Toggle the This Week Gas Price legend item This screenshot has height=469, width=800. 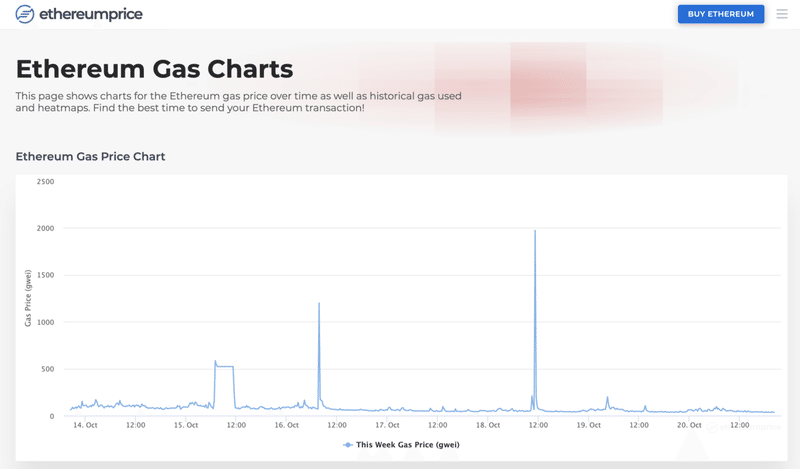point(402,445)
